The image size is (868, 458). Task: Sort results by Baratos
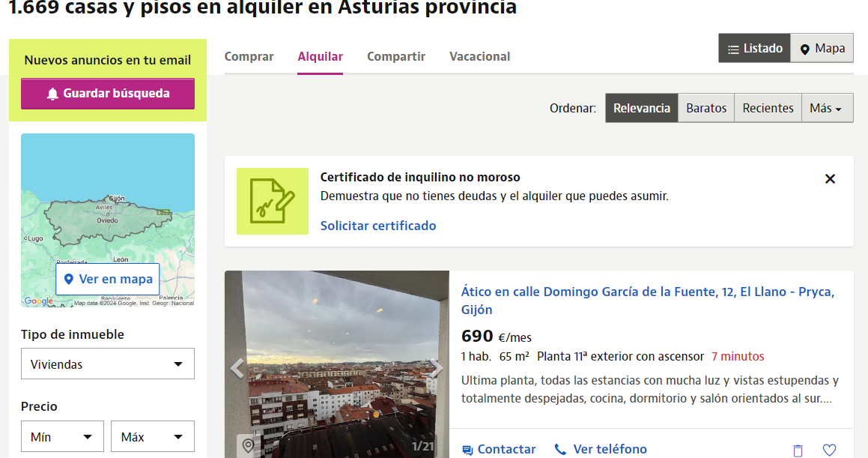(x=706, y=108)
